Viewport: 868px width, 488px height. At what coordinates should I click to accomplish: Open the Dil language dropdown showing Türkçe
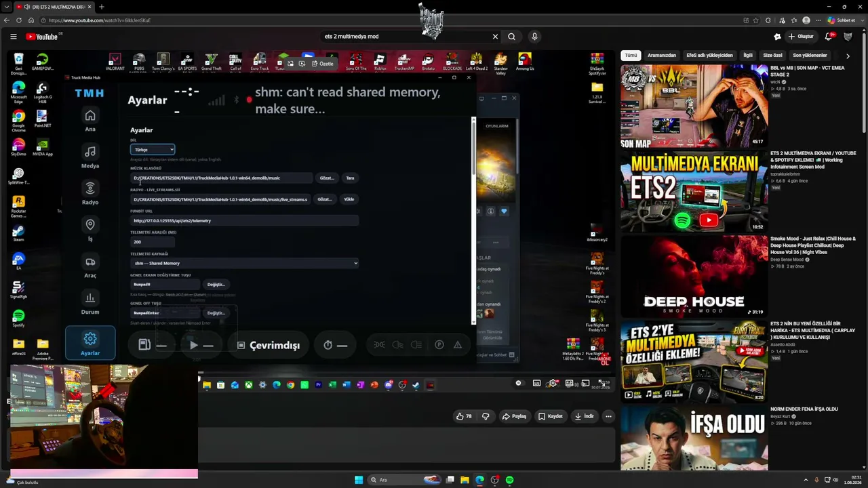click(x=153, y=150)
